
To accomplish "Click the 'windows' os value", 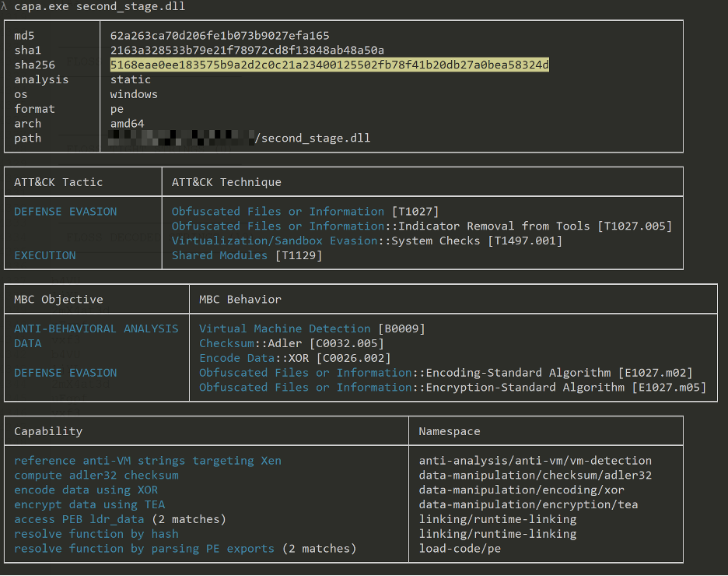I will pos(134,94).
